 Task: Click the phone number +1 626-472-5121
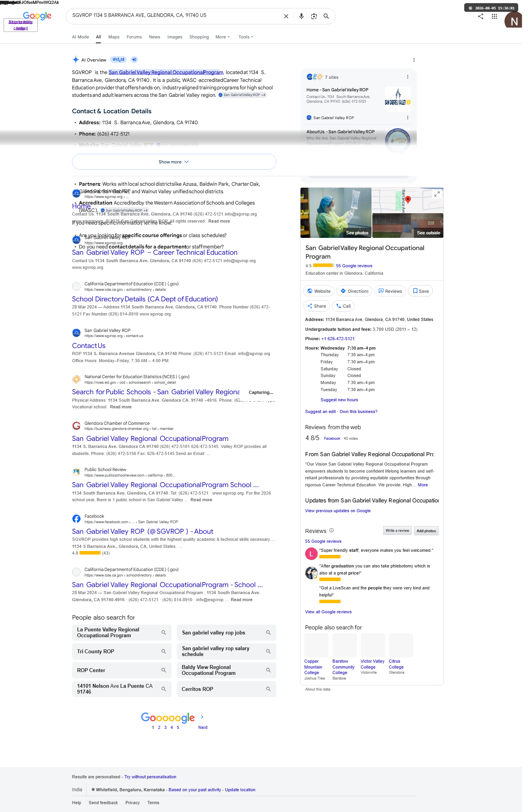[x=338, y=339]
